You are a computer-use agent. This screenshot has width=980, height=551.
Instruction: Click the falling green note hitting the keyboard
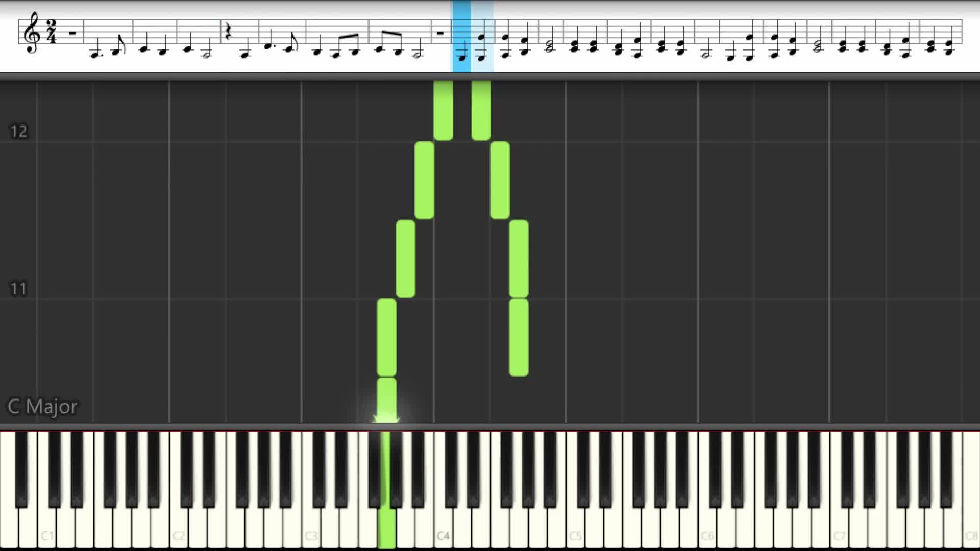pyautogui.click(x=386, y=400)
